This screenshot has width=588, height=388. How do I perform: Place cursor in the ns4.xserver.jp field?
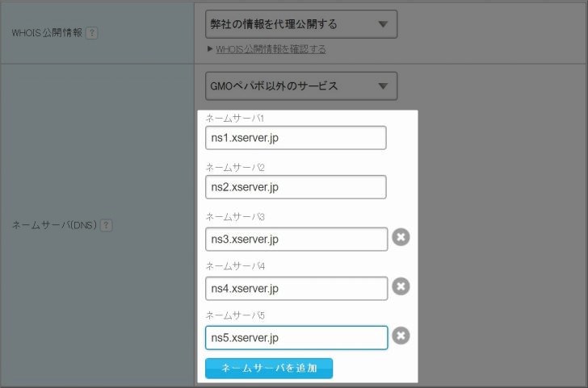pos(296,288)
